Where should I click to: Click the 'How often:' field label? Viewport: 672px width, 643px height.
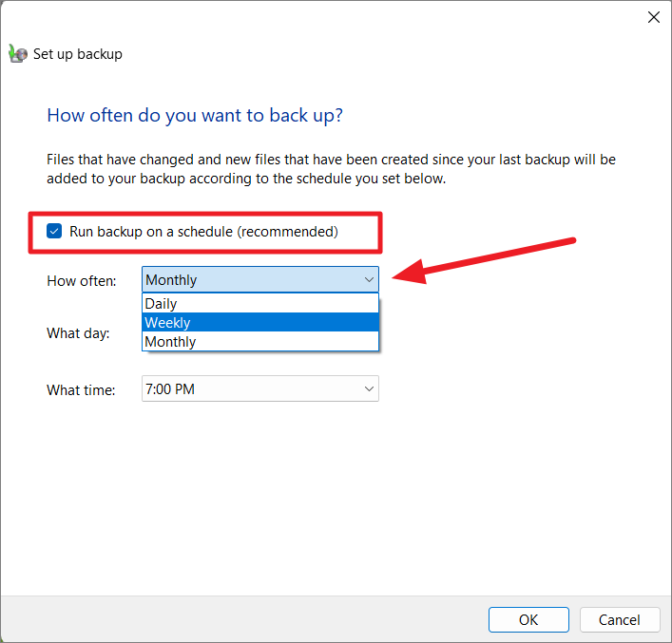point(82,281)
